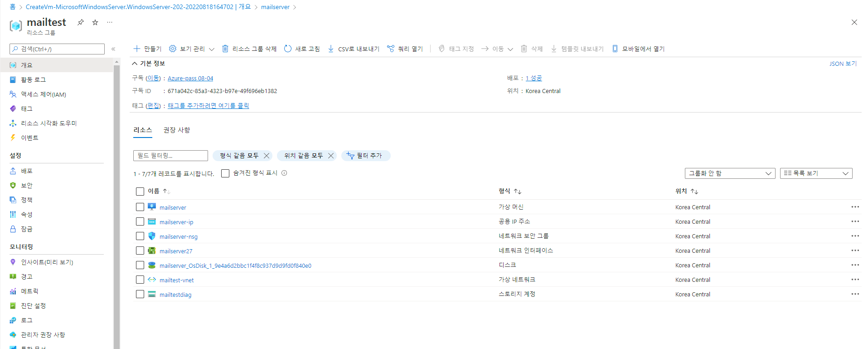
Task: Collapse the 기본 정보 section
Action: pyautogui.click(x=148, y=64)
